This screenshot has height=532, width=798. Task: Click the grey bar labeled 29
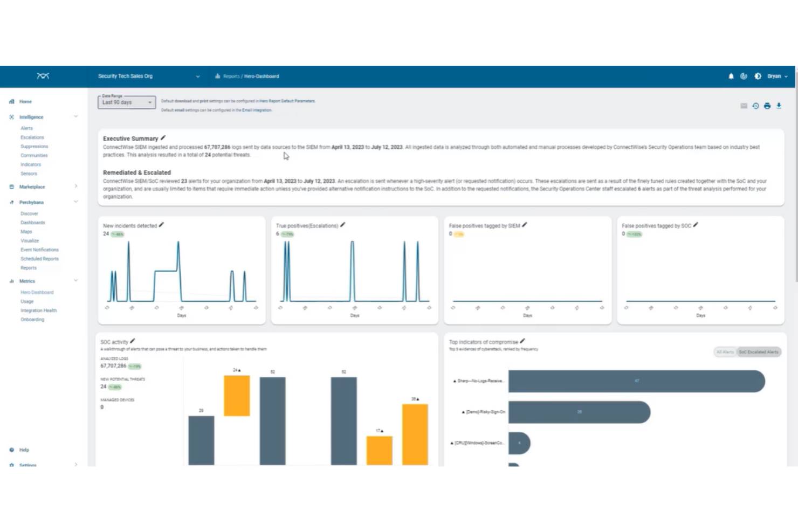[x=201, y=440]
